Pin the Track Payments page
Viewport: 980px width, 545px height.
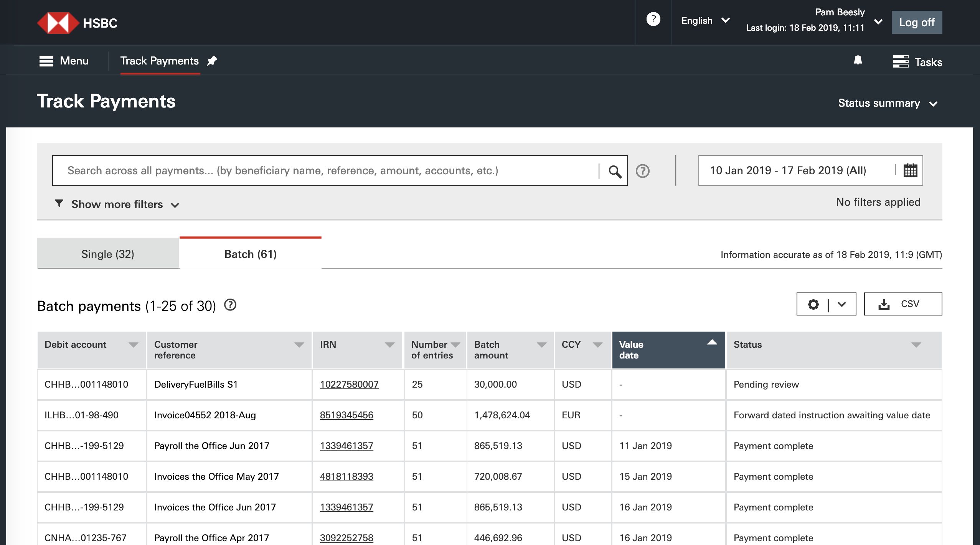point(211,61)
